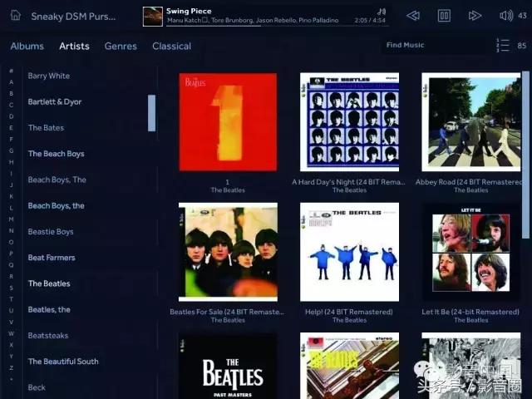Image resolution: width=532 pixels, height=399 pixels.
Task: Jump to letter W in index
Action: click(x=11, y=333)
